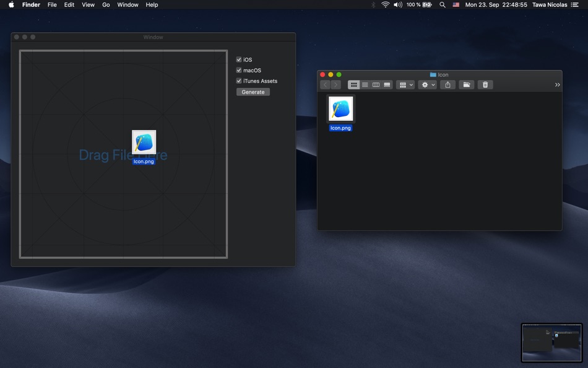Viewport: 588px width, 368px height.
Task: Open the Finder menu in menu bar
Action: click(31, 4)
